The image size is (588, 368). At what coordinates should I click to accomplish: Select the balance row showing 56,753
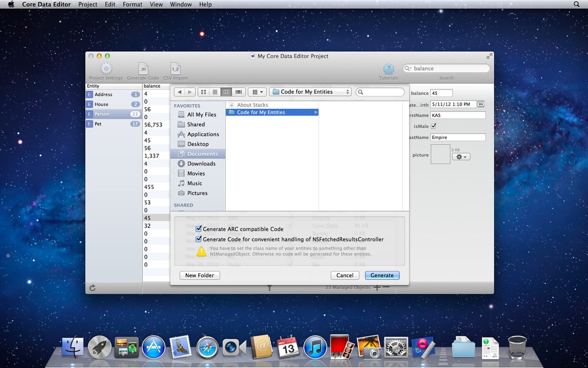click(157, 125)
